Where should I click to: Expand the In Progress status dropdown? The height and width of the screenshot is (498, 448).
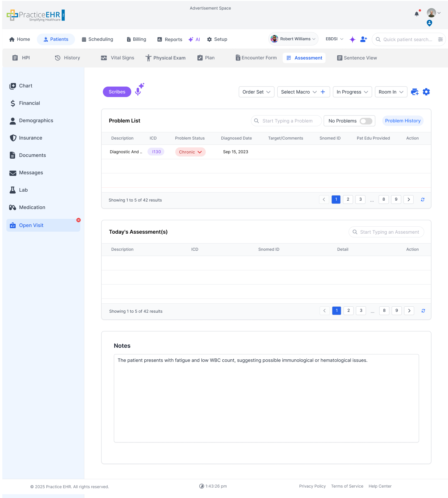coord(352,92)
